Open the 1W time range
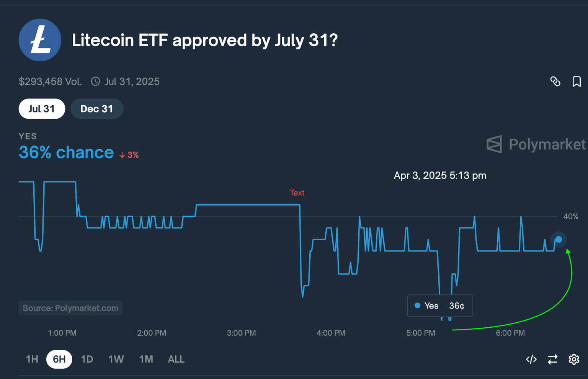The width and height of the screenshot is (588, 379). click(116, 359)
